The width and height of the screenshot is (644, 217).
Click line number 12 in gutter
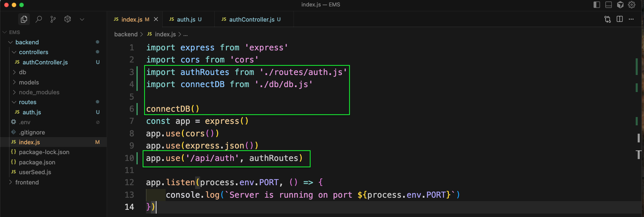coord(129,183)
